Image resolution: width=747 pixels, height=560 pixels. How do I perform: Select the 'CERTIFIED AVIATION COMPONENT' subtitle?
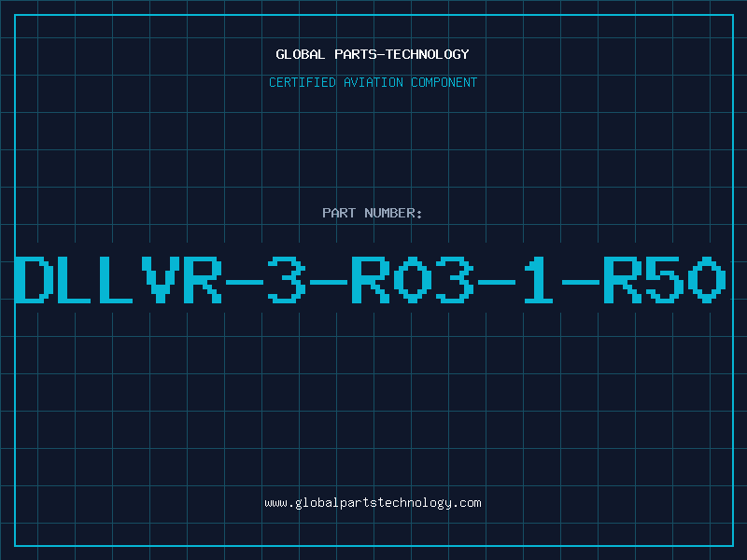coord(373,82)
